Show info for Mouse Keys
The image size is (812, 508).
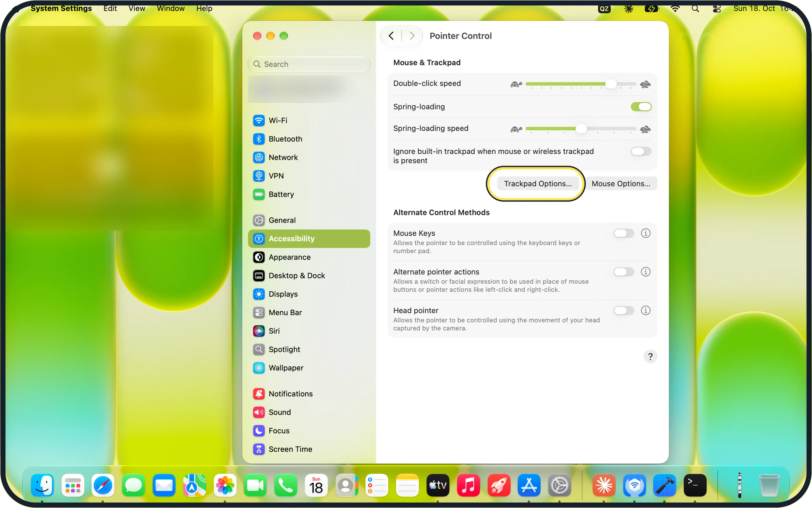tap(645, 233)
